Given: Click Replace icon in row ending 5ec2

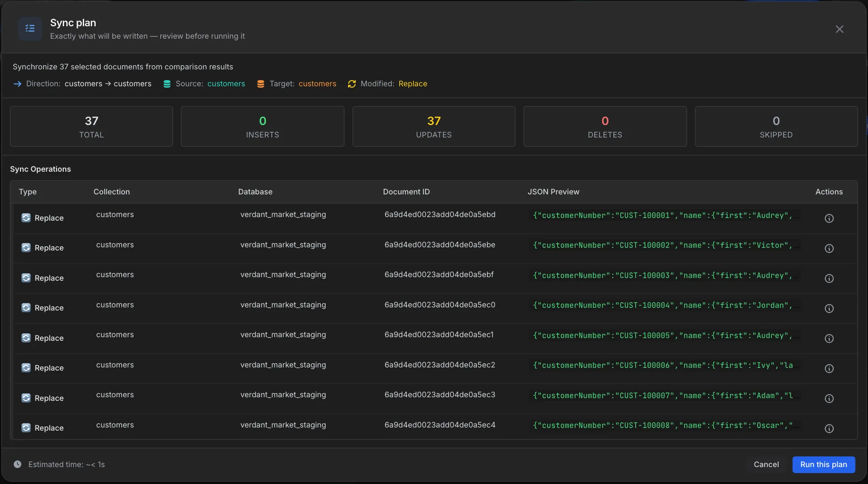Looking at the screenshot, I should (26, 367).
